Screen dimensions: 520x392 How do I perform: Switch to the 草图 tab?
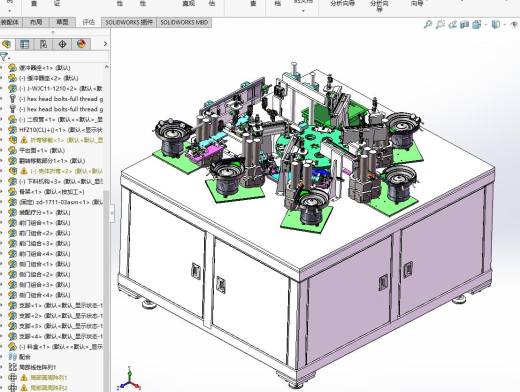pyautogui.click(x=62, y=22)
